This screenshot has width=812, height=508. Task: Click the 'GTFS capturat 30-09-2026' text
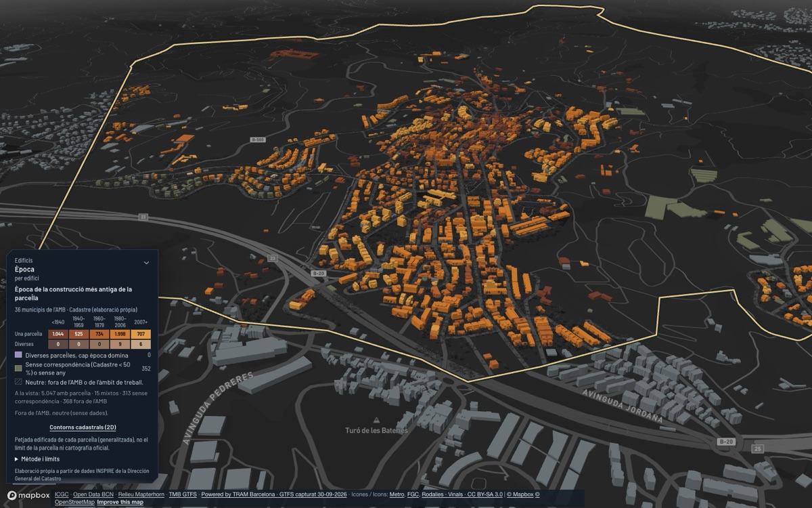(313, 494)
